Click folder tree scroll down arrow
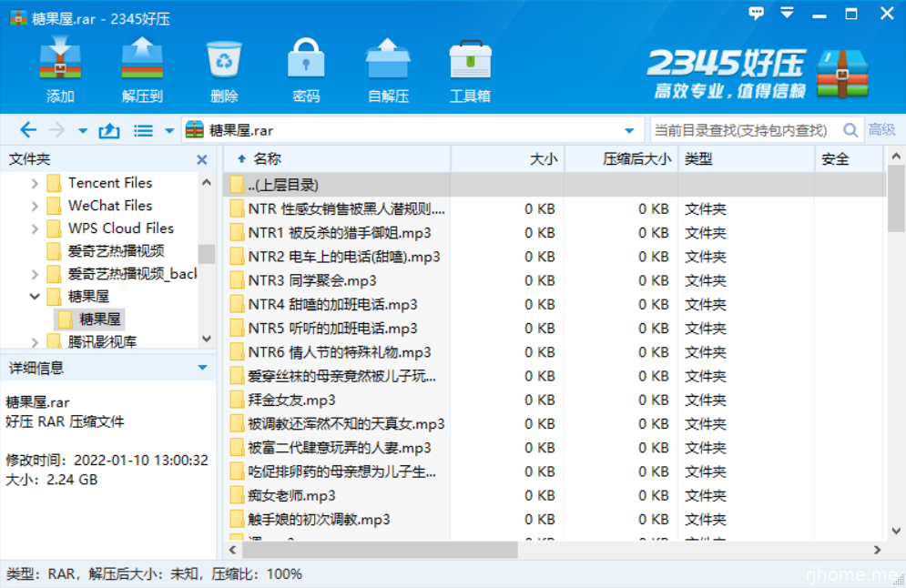 207,339
